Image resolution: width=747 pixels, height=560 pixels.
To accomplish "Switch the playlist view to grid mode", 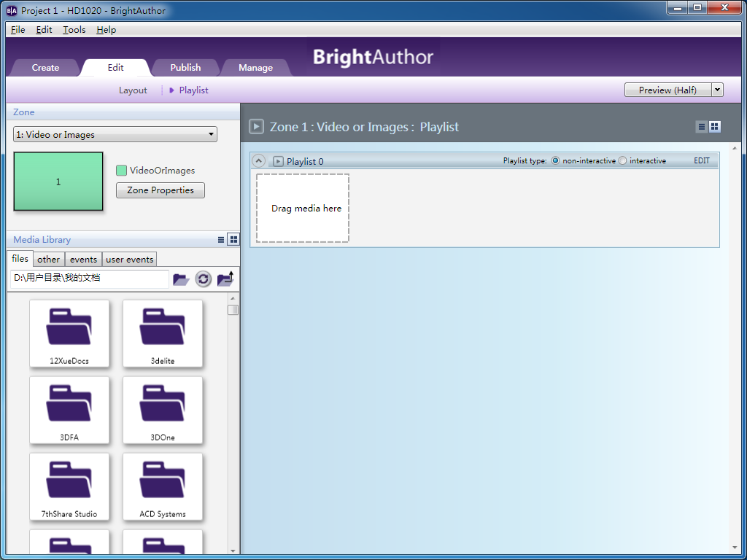I will tap(714, 127).
